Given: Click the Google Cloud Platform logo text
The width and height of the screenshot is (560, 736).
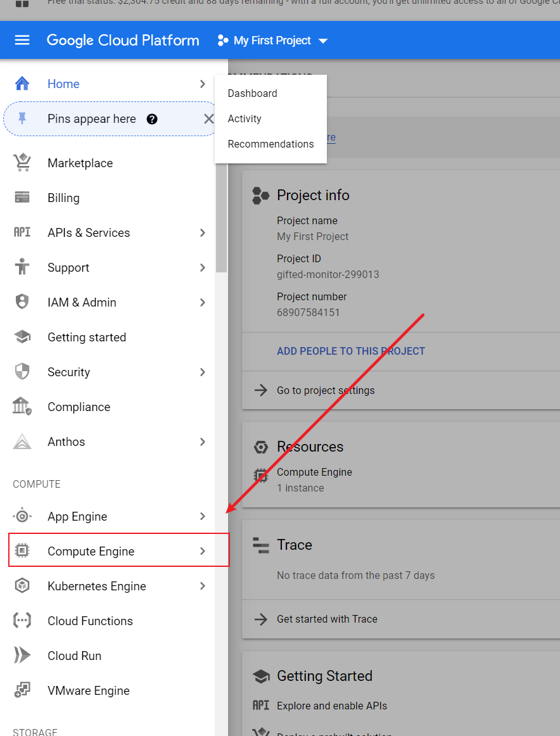Looking at the screenshot, I should (x=123, y=41).
